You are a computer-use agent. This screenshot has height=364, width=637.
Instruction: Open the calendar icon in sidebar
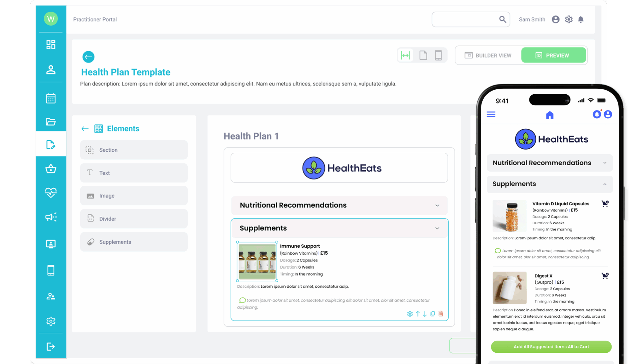(x=51, y=98)
